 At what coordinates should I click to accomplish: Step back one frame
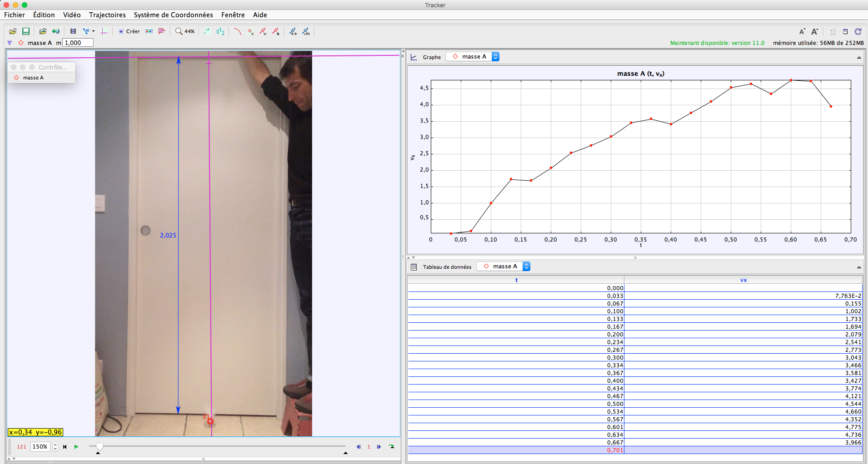point(359,447)
